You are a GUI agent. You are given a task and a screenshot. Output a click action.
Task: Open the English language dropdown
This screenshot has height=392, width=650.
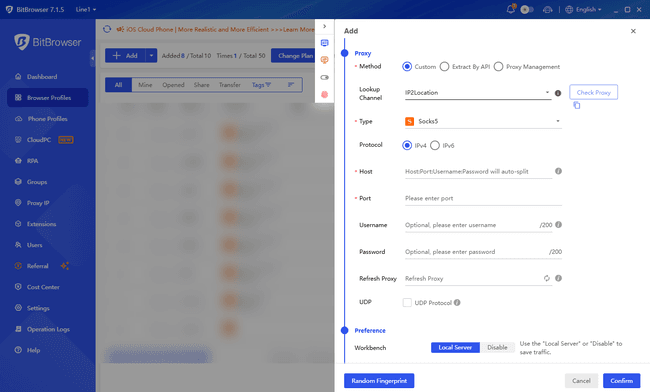(583, 9)
